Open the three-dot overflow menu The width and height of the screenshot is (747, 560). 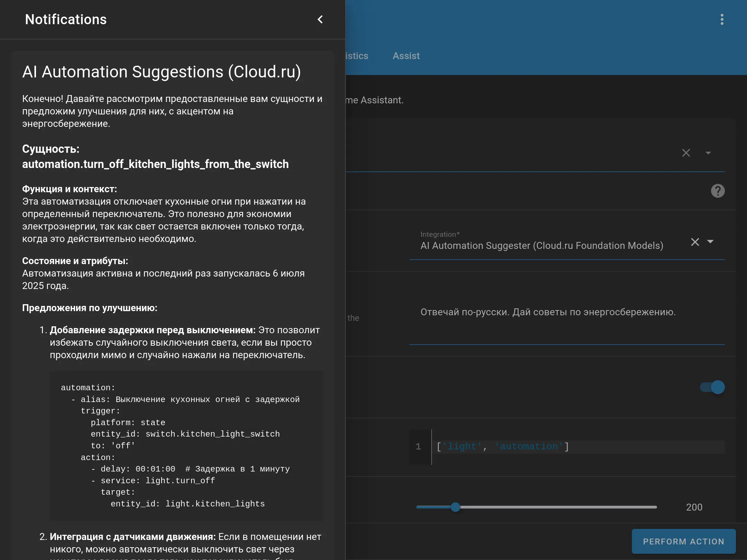(x=722, y=19)
